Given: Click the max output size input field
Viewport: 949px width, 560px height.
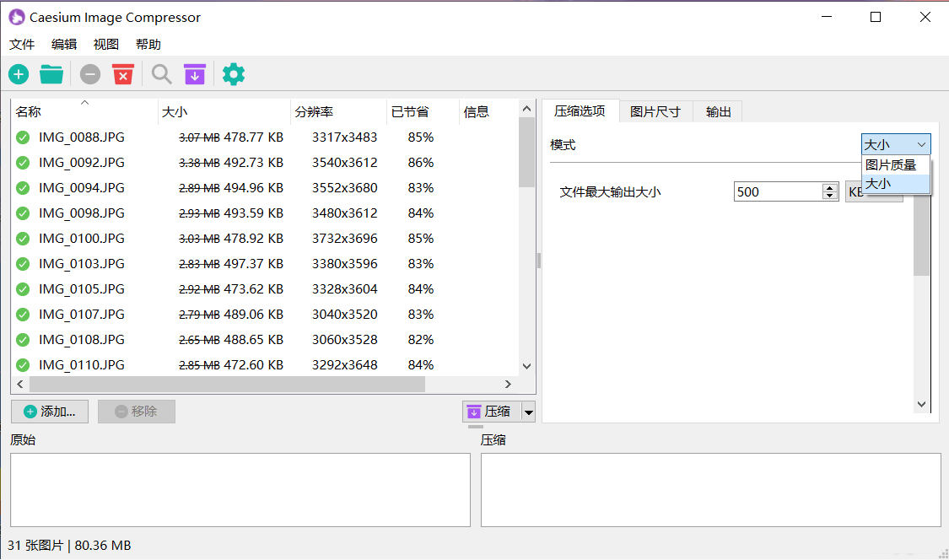Looking at the screenshot, I should pos(776,192).
